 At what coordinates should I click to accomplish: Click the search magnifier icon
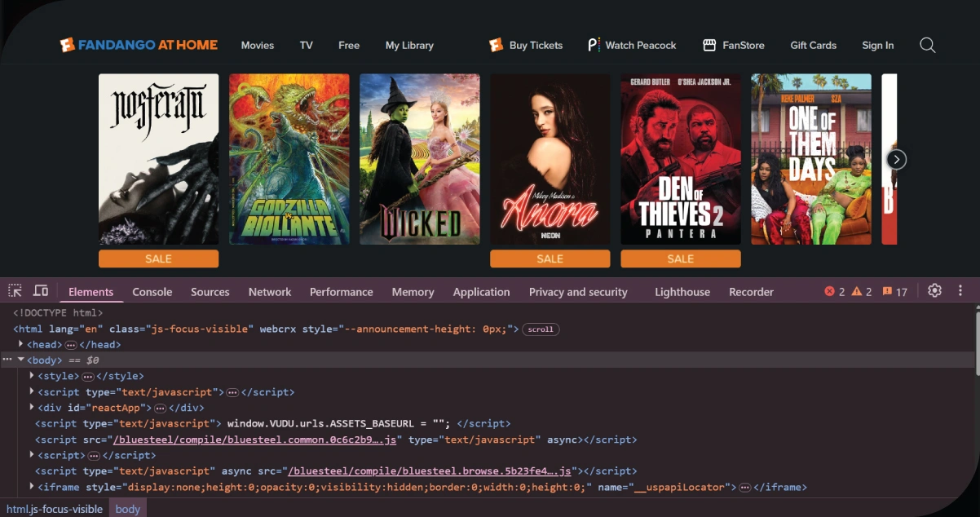(x=927, y=46)
